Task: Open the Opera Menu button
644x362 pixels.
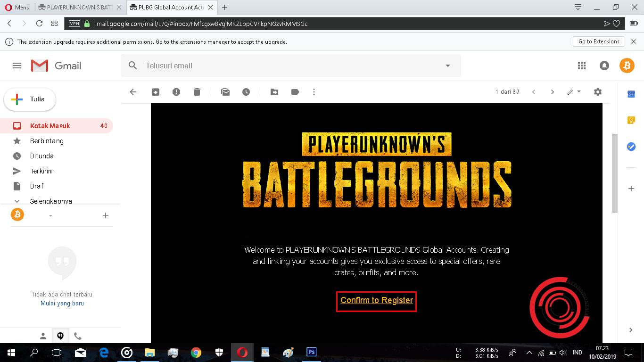Action: point(17,7)
